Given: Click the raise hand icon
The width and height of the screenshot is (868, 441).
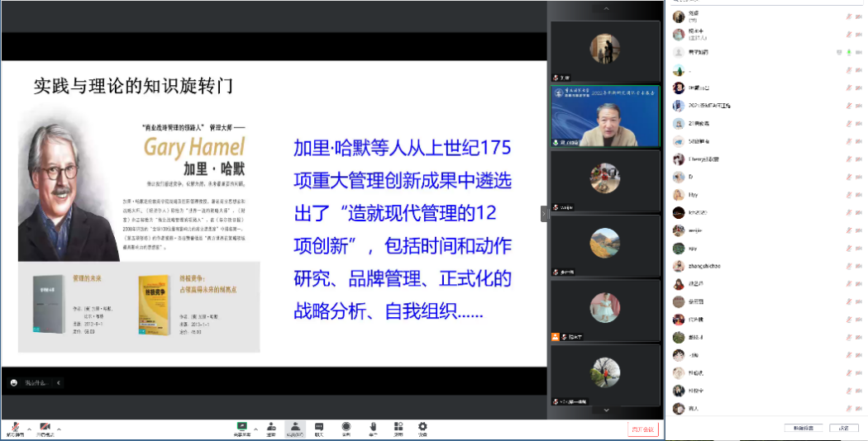Looking at the screenshot, I should click(x=373, y=427).
